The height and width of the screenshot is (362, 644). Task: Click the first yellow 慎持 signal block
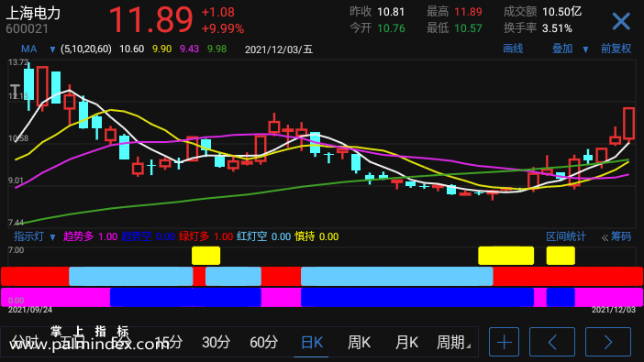click(205, 256)
